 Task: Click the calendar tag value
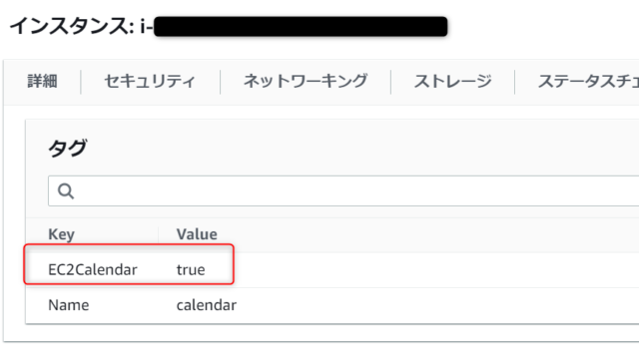pos(207,305)
